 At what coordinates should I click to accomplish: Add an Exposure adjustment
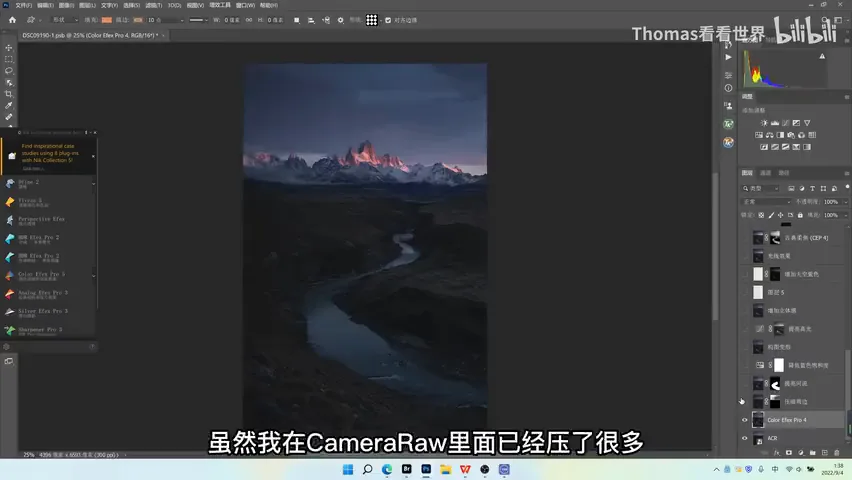click(x=796, y=123)
